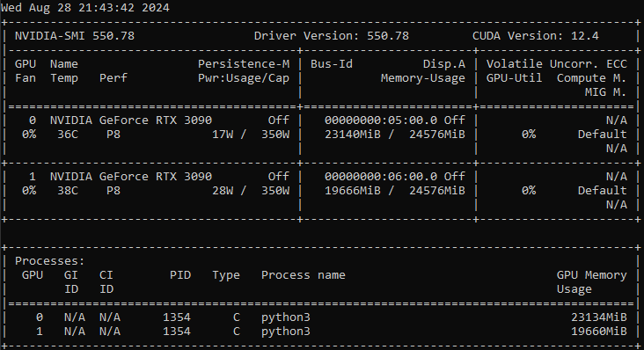This screenshot has height=350, width=644.
Task: Click process memory value 23134MiB
Action: pos(599,317)
